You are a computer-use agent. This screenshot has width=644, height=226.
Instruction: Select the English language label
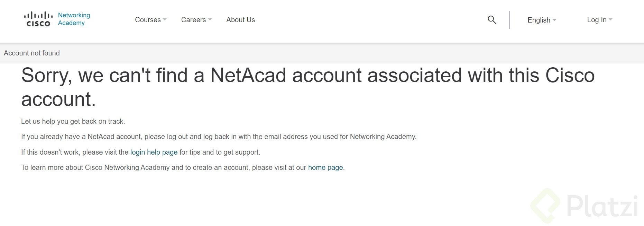click(x=539, y=20)
